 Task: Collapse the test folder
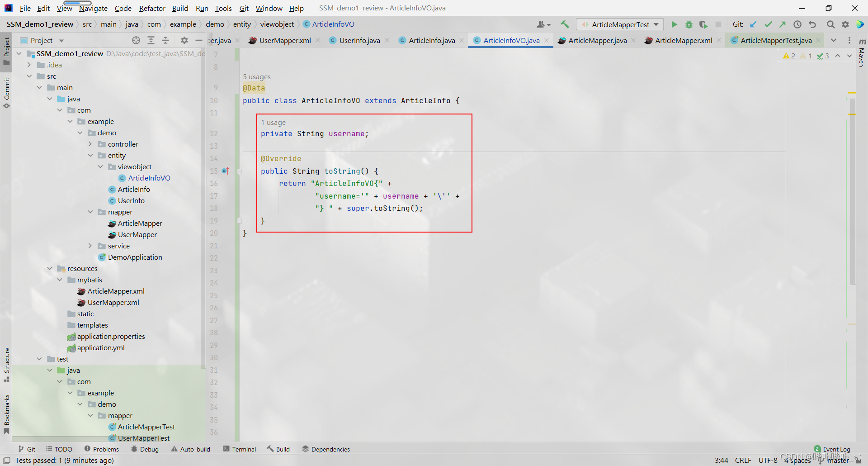[x=39, y=359]
